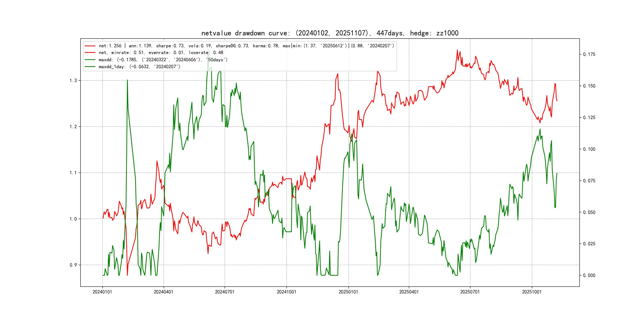Click the 0.175 right y-axis tick label

pos(589,54)
